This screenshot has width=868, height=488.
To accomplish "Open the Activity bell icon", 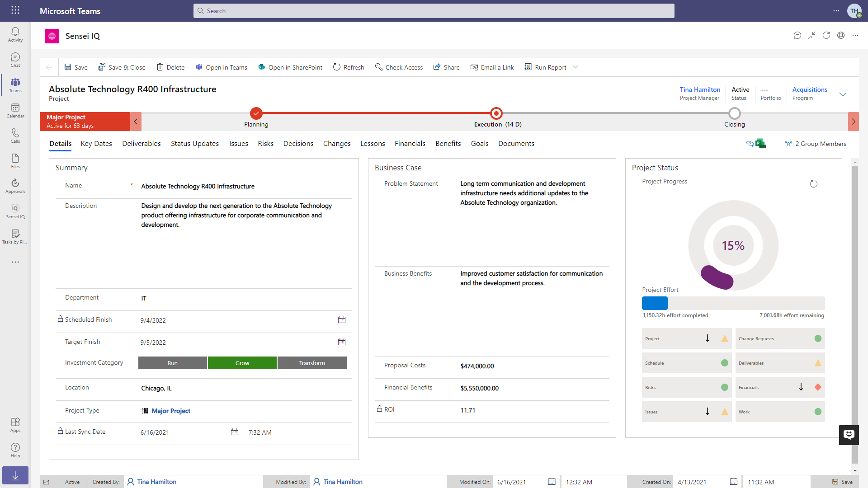I will [x=15, y=34].
